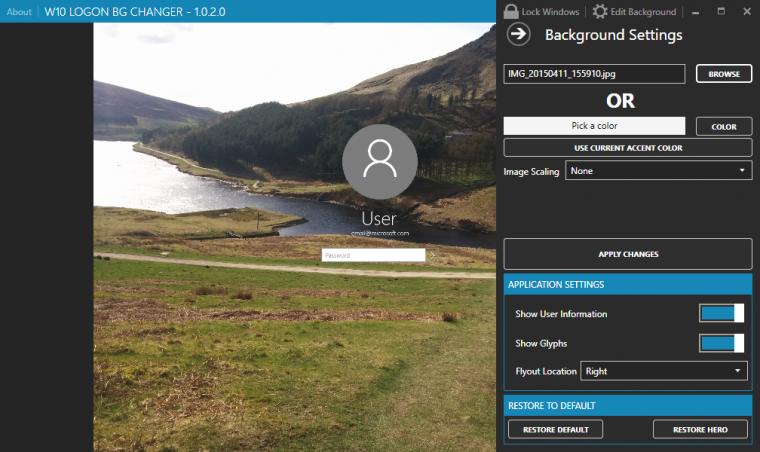Toggle the Show User Information switch

(721, 313)
